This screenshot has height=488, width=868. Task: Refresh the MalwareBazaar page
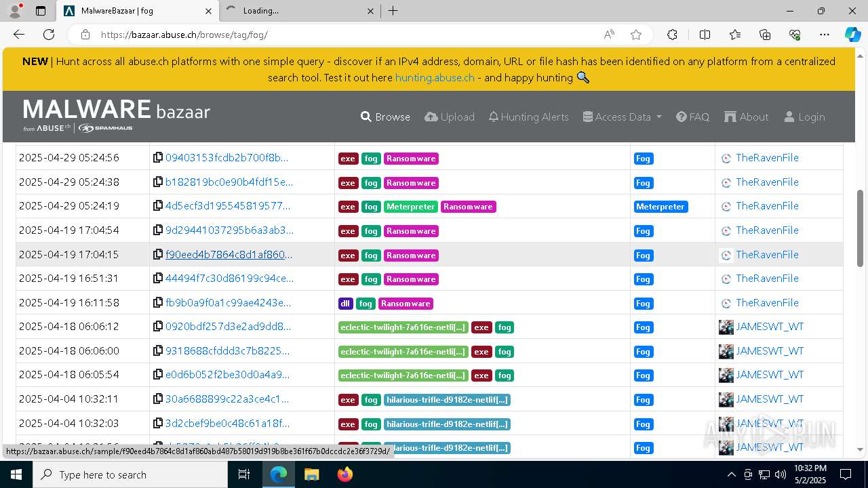click(49, 35)
